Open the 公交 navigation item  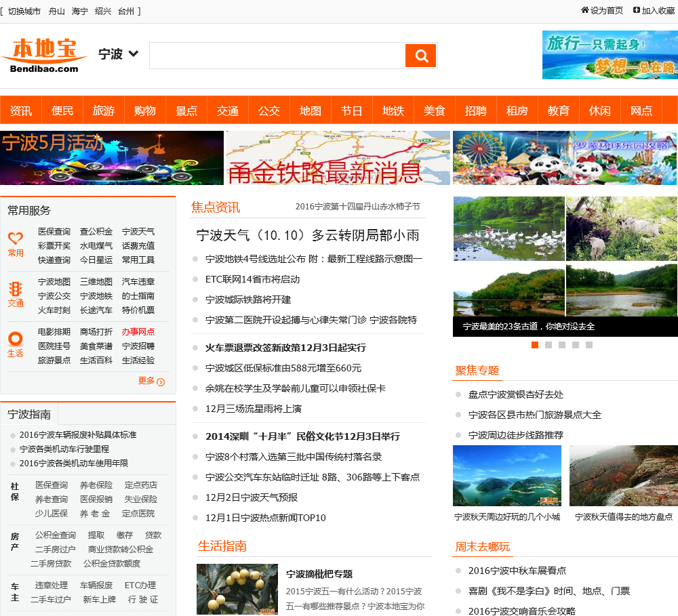click(269, 110)
